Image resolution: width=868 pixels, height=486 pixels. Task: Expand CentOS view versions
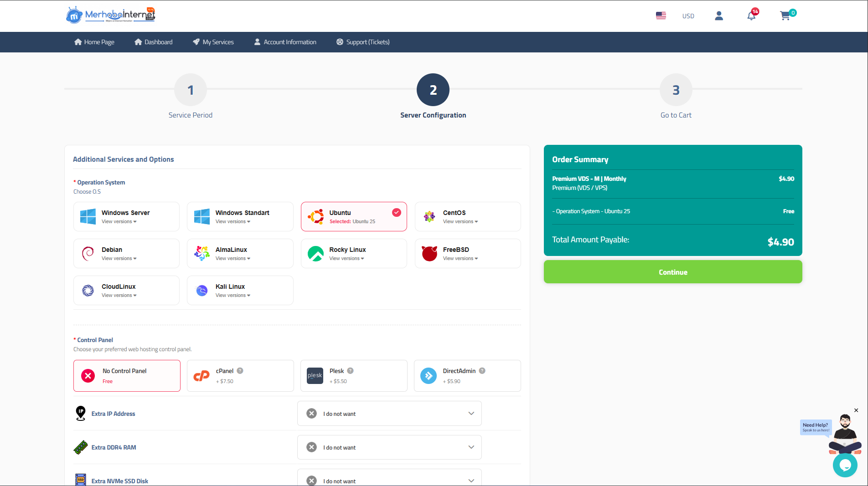pyautogui.click(x=460, y=222)
